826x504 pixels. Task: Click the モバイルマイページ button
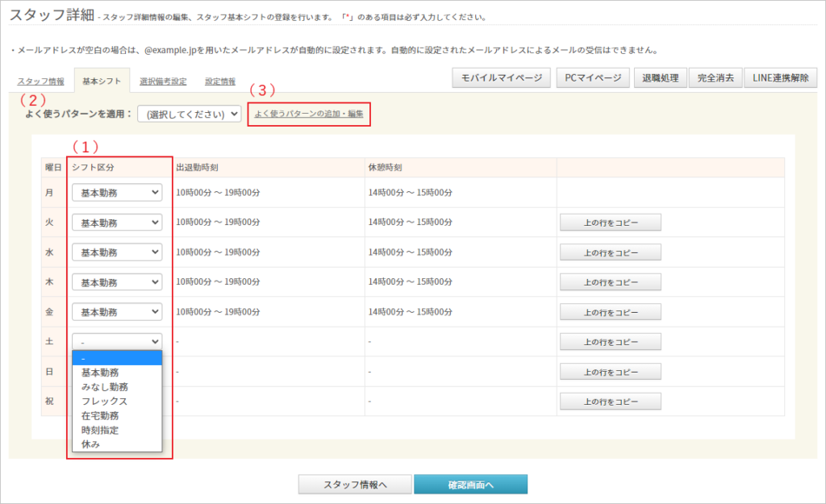[502, 77]
